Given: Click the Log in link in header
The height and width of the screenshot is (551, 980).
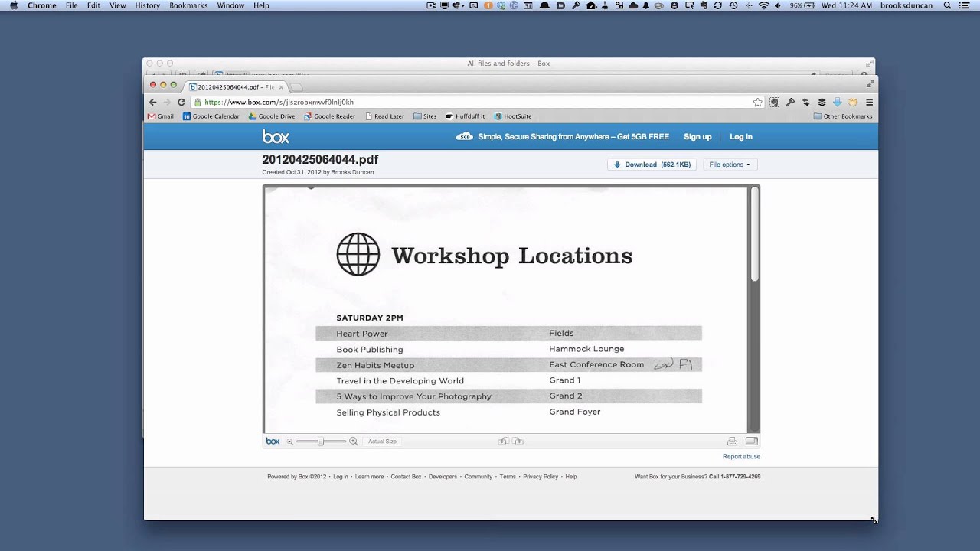Looking at the screenshot, I should tap(741, 137).
